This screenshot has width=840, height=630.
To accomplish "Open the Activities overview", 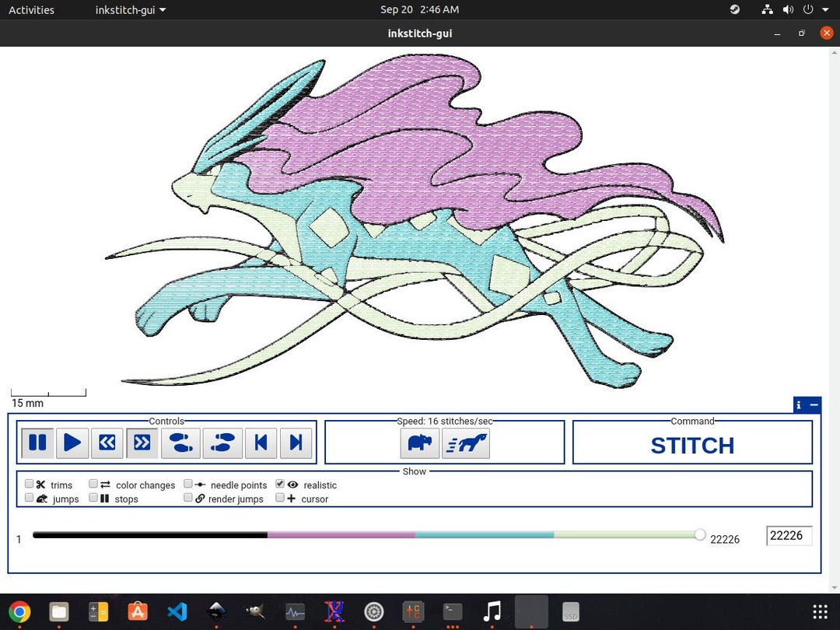I will tap(32, 9).
